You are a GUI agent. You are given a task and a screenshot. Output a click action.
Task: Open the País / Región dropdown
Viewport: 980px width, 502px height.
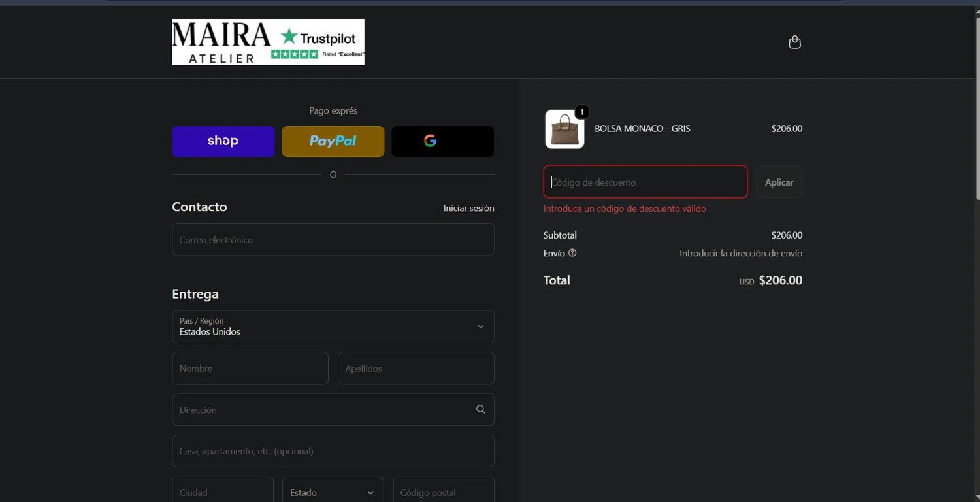point(333,327)
